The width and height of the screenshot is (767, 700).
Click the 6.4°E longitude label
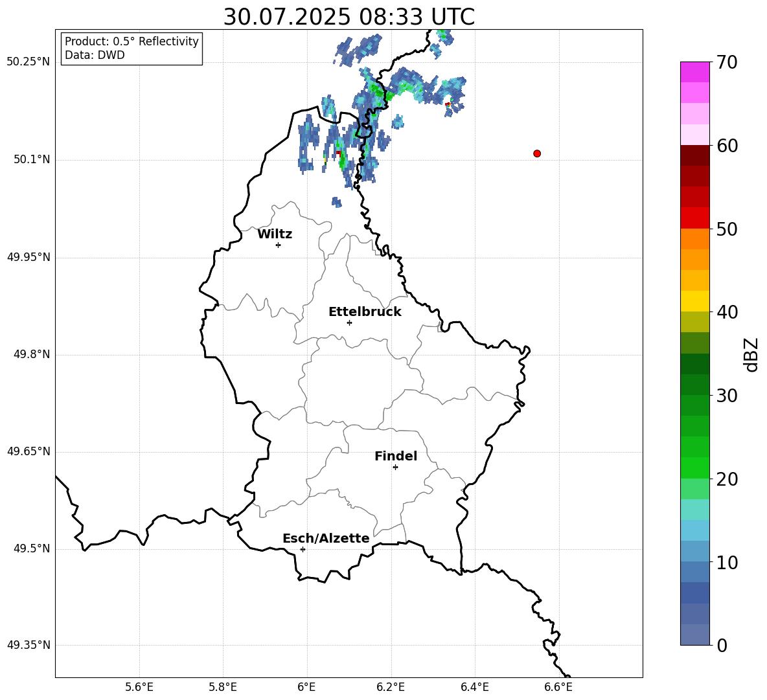[x=474, y=687]
